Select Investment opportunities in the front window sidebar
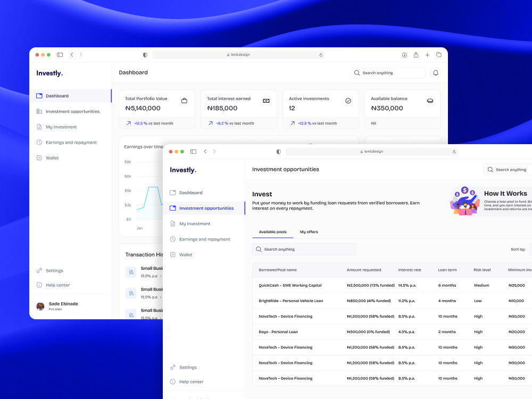The height and width of the screenshot is (399, 532). (x=204, y=208)
